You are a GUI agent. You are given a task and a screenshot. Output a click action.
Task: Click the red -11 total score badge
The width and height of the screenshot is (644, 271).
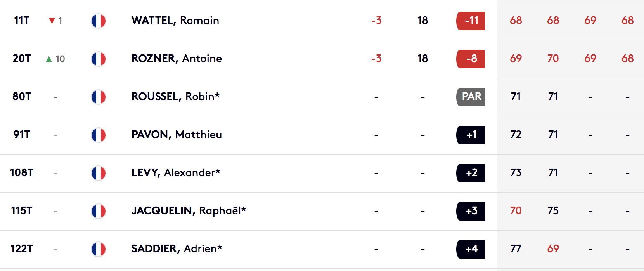tap(471, 21)
